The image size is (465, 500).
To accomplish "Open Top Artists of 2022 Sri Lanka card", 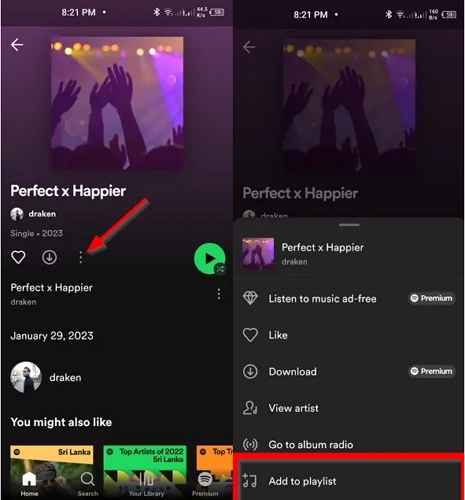I will (145, 472).
